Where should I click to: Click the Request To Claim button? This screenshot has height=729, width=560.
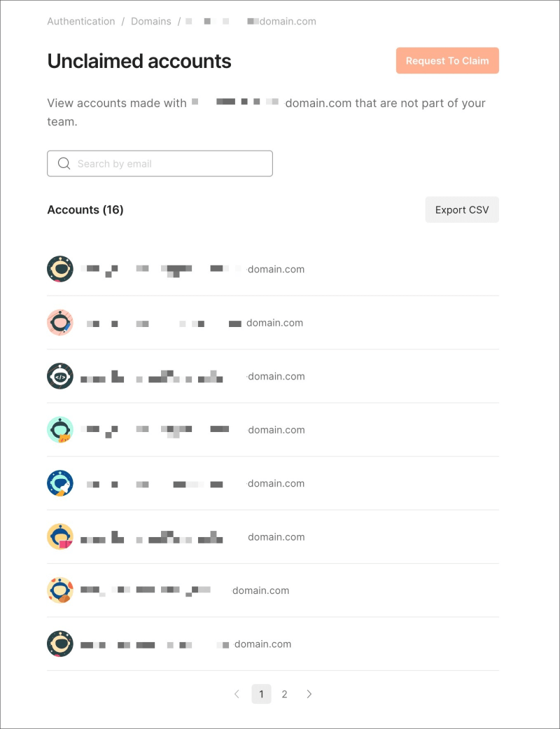point(447,61)
